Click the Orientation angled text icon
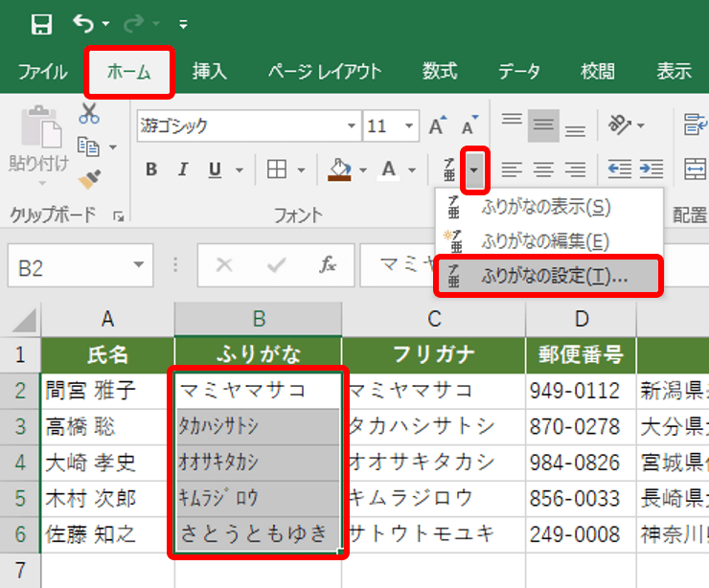This screenshot has height=588, width=709. click(x=620, y=124)
